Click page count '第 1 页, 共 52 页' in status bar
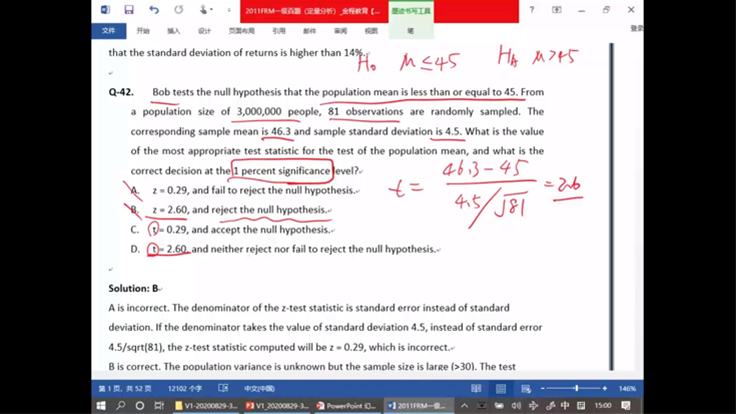 click(125, 389)
